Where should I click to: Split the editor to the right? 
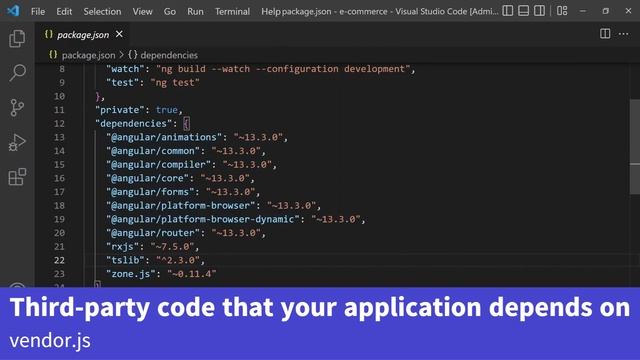(x=605, y=33)
